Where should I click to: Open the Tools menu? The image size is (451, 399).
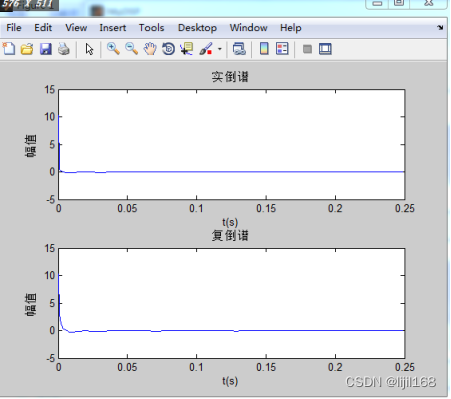pos(151,28)
